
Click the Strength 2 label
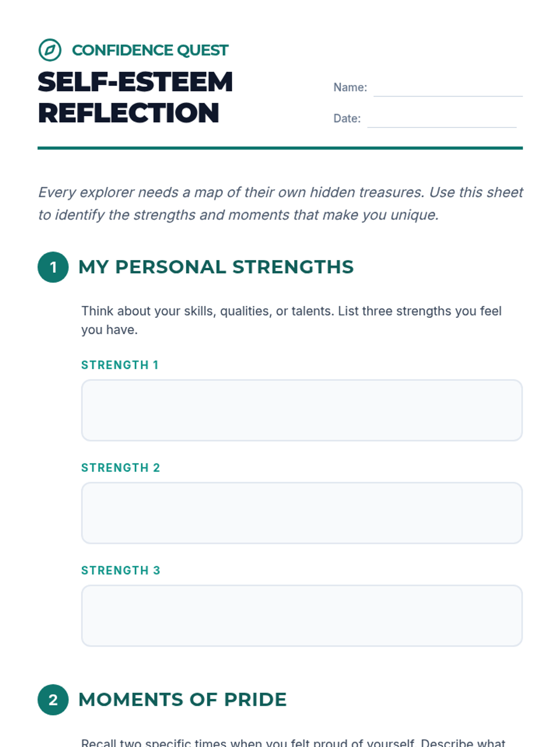(x=121, y=468)
